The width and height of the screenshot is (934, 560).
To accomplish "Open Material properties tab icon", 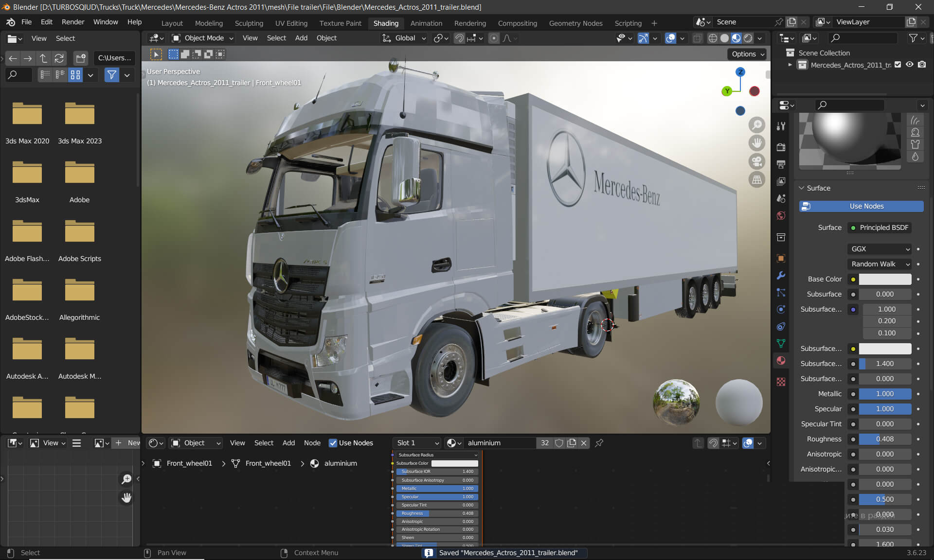I will [x=781, y=360].
